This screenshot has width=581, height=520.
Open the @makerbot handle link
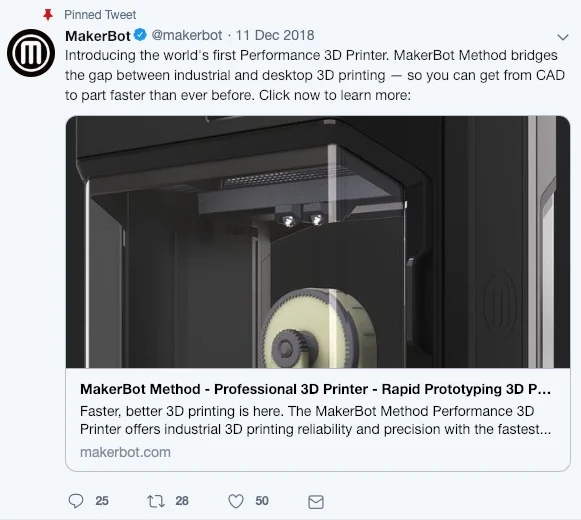click(187, 35)
